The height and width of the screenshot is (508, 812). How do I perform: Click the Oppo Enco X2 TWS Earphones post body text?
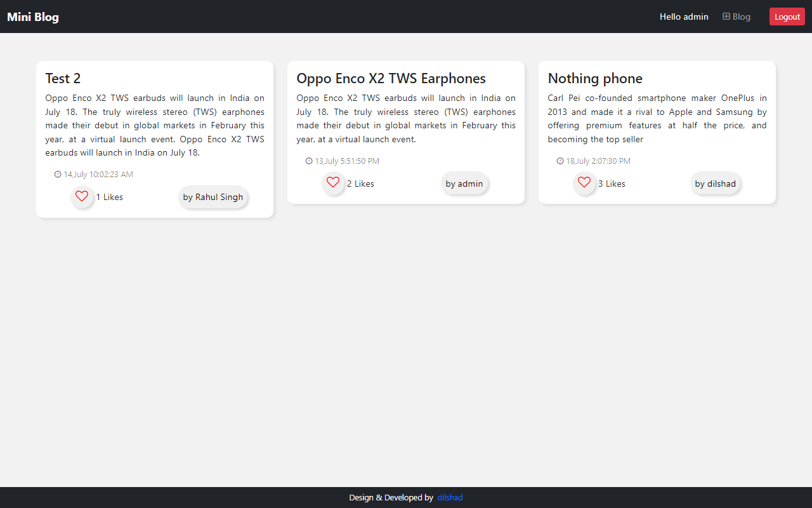coord(406,119)
